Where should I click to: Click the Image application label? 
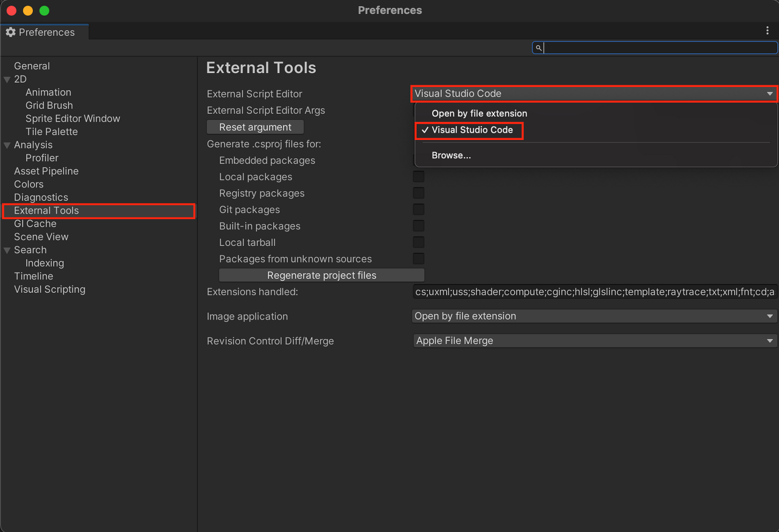(247, 317)
